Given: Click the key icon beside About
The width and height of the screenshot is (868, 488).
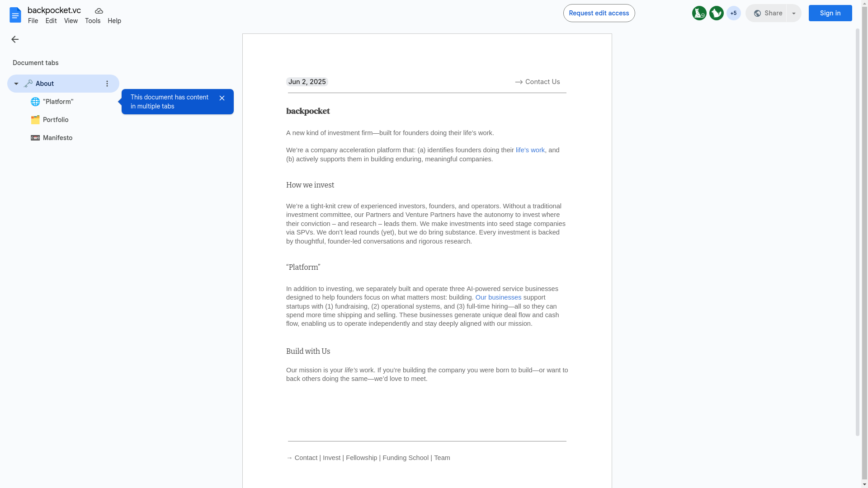Looking at the screenshot, I should [28, 84].
